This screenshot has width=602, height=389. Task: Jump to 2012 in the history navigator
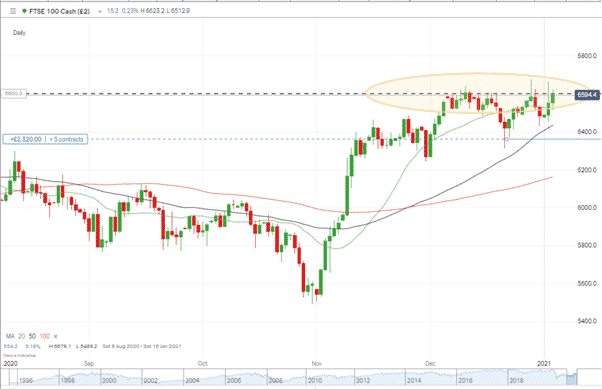click(363, 381)
